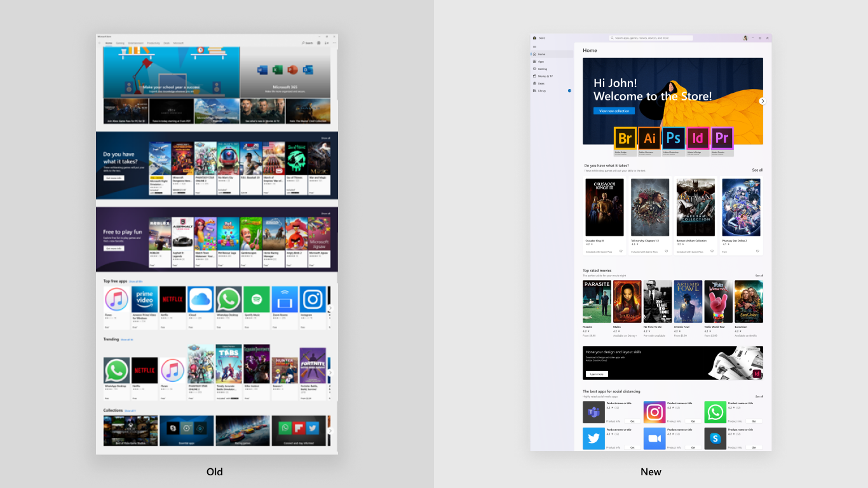Click the Adobe Premiere icon in hero banner
Viewport: 868px width, 488px height.
[722, 138]
